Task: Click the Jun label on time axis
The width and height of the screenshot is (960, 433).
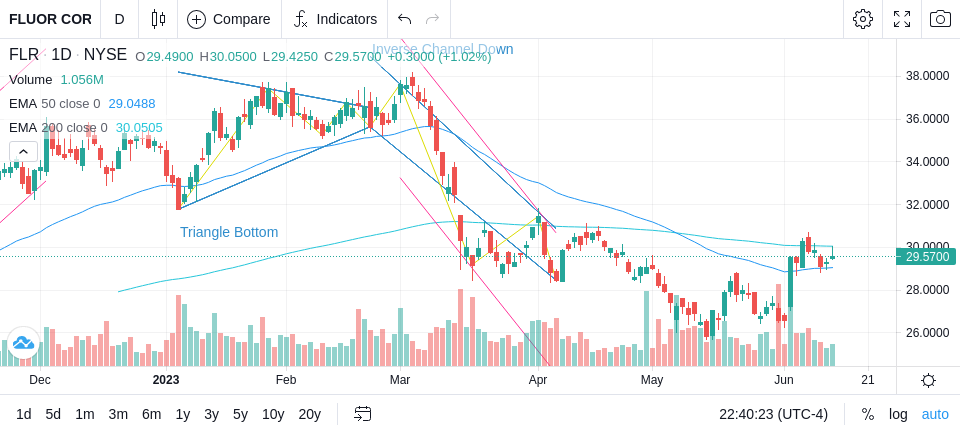Action: tap(784, 380)
